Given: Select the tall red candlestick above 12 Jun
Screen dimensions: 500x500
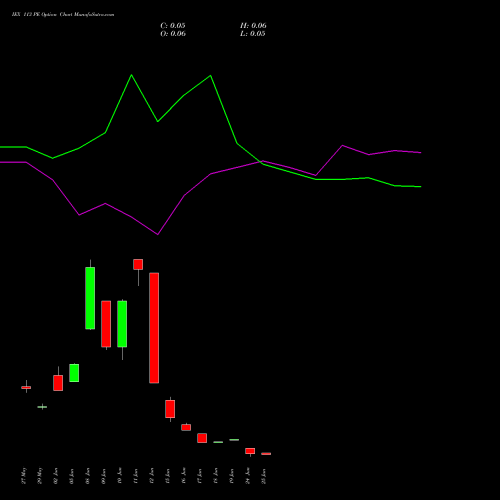Looking at the screenshot, I should pos(154,328).
